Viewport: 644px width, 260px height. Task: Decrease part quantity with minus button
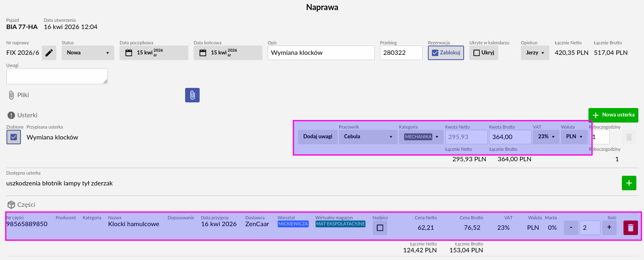pos(571,228)
